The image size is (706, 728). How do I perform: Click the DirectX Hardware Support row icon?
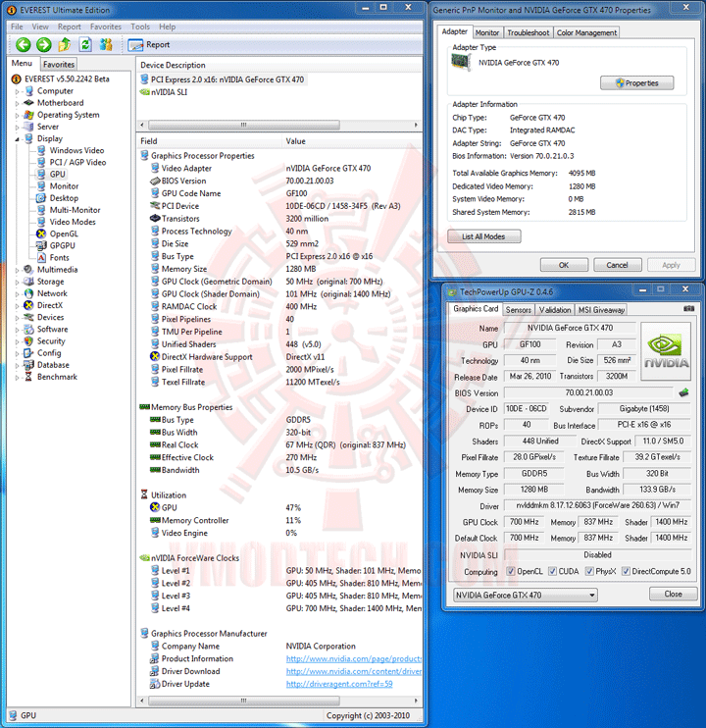(x=155, y=356)
